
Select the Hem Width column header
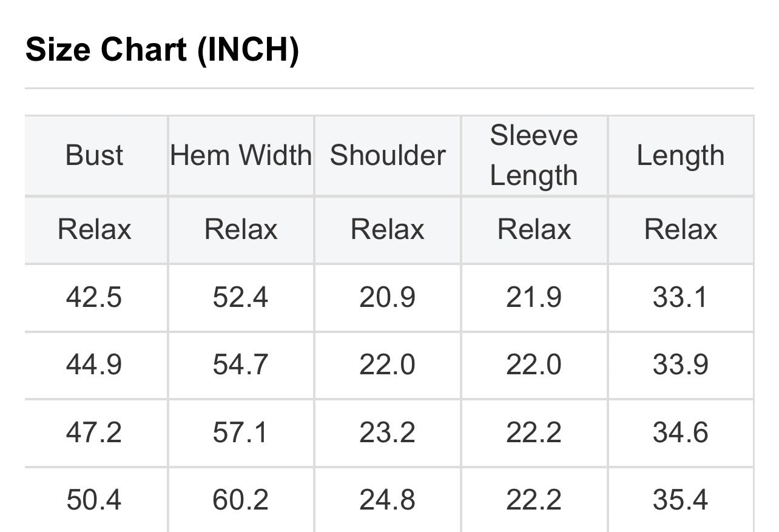(241, 155)
